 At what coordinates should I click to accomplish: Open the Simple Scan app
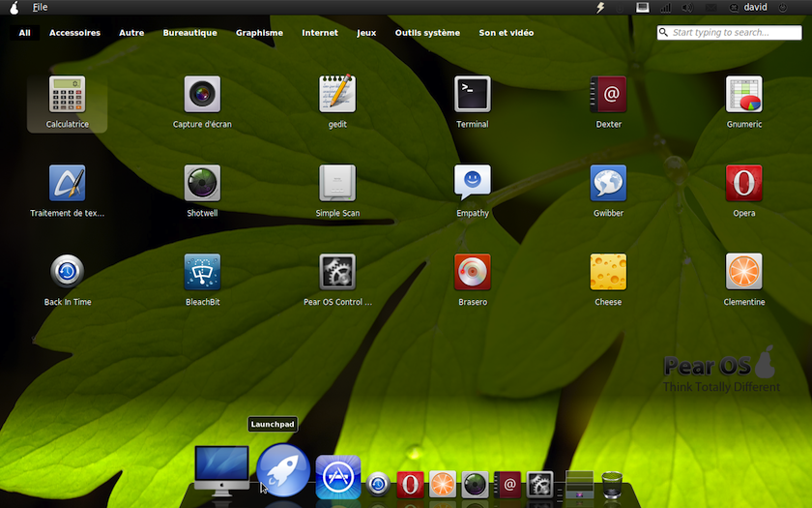click(x=337, y=183)
